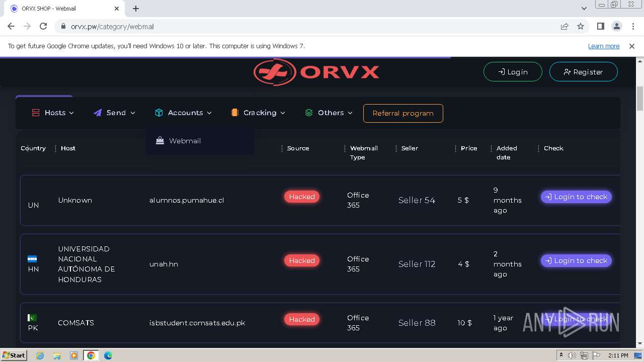
Task: Click the Webmail Type column header
Action: tap(364, 153)
